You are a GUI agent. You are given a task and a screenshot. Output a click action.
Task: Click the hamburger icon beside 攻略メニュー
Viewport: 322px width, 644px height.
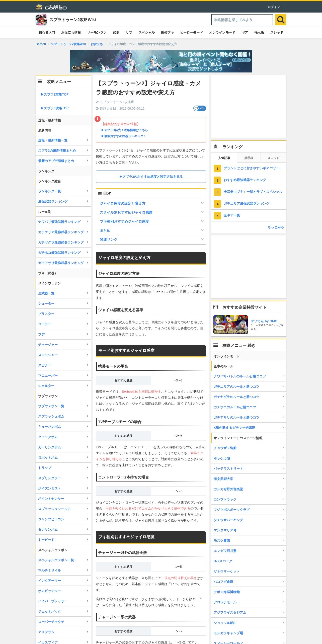click(40, 82)
